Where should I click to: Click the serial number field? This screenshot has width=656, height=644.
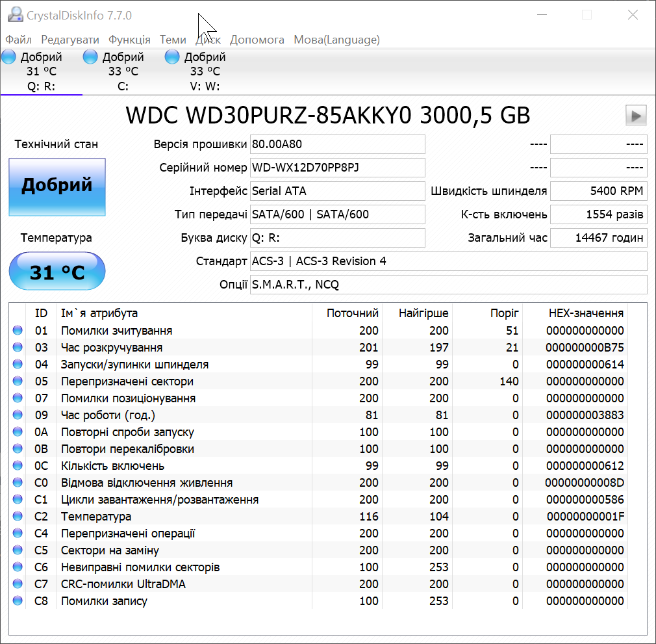337,168
